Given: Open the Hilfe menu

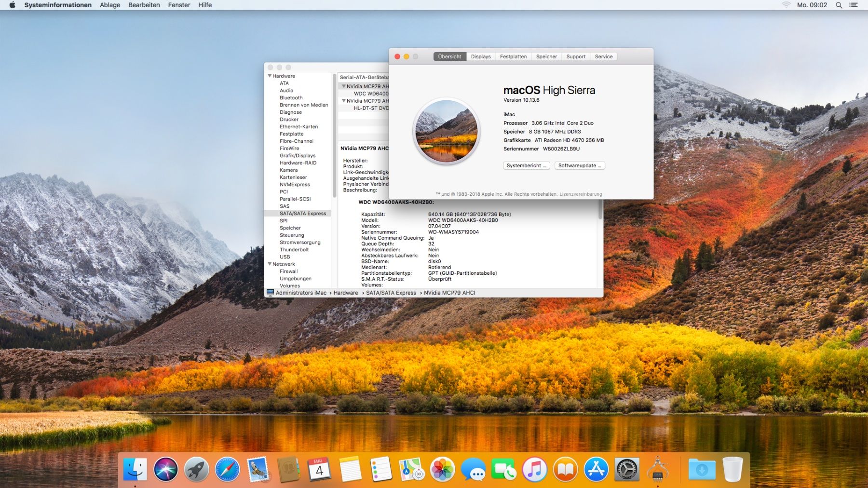Looking at the screenshot, I should 205,5.
